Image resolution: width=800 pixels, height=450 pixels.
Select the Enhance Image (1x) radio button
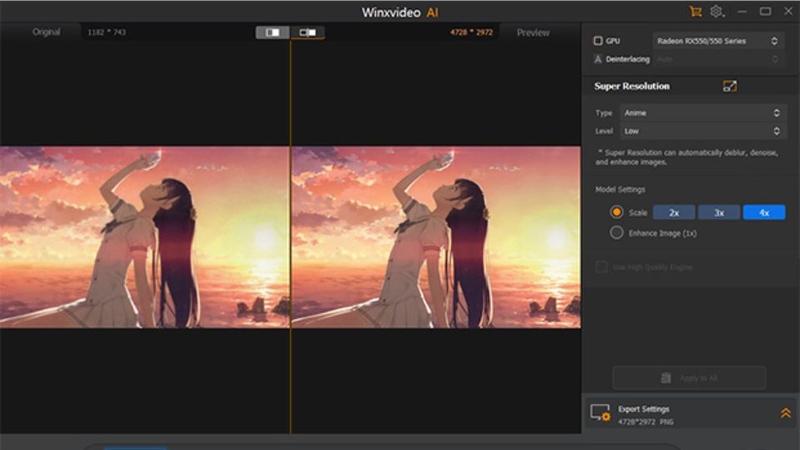[616, 233]
